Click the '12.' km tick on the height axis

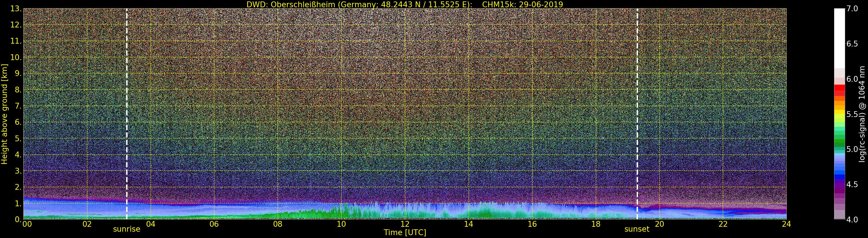pos(16,25)
